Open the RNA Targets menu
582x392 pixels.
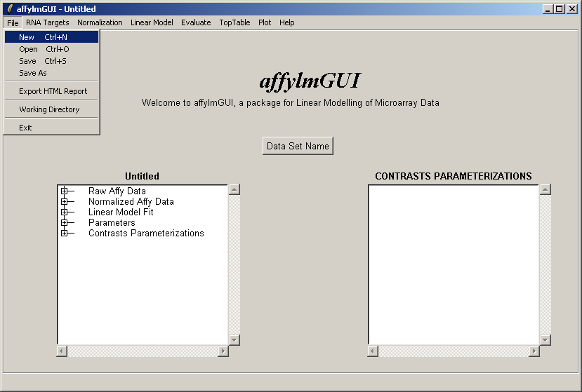48,22
